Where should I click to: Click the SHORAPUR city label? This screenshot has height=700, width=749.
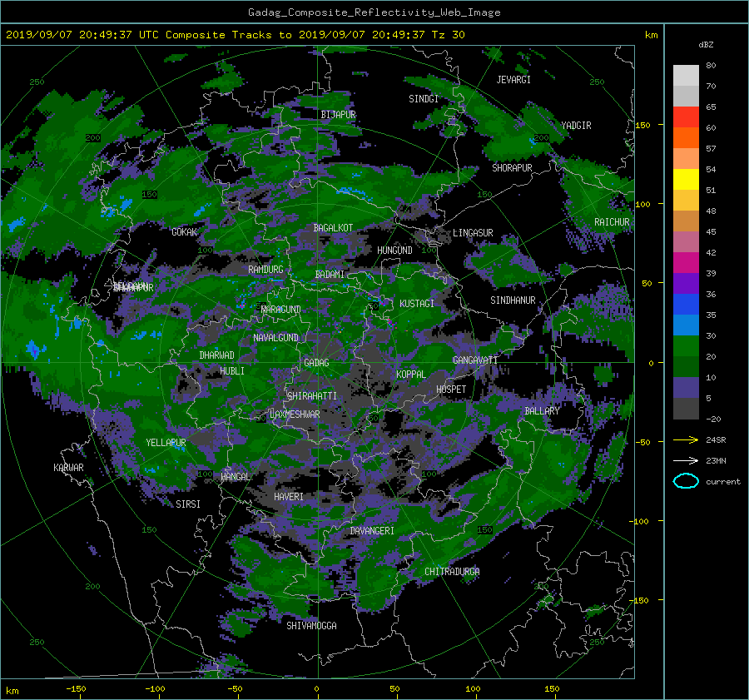click(x=512, y=168)
